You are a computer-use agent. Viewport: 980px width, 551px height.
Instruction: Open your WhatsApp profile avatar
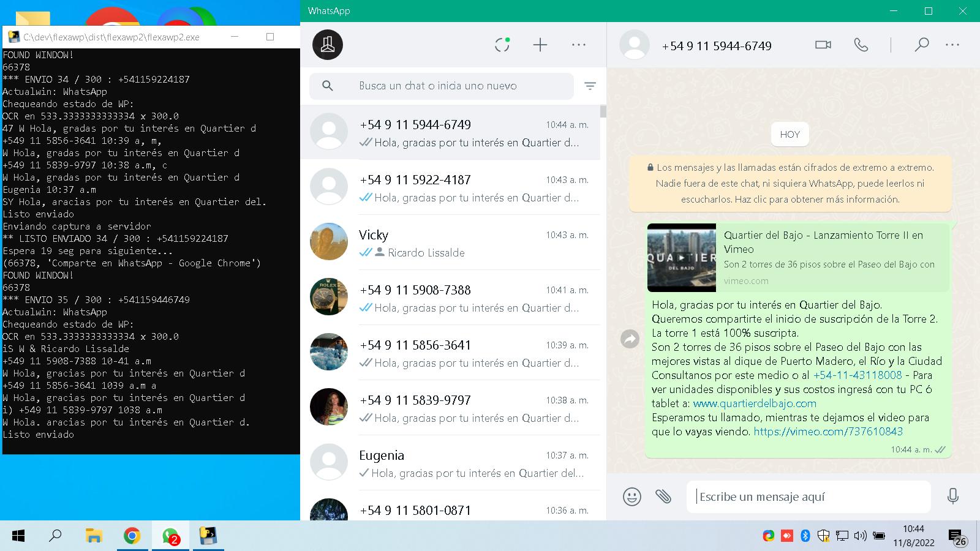[328, 45]
